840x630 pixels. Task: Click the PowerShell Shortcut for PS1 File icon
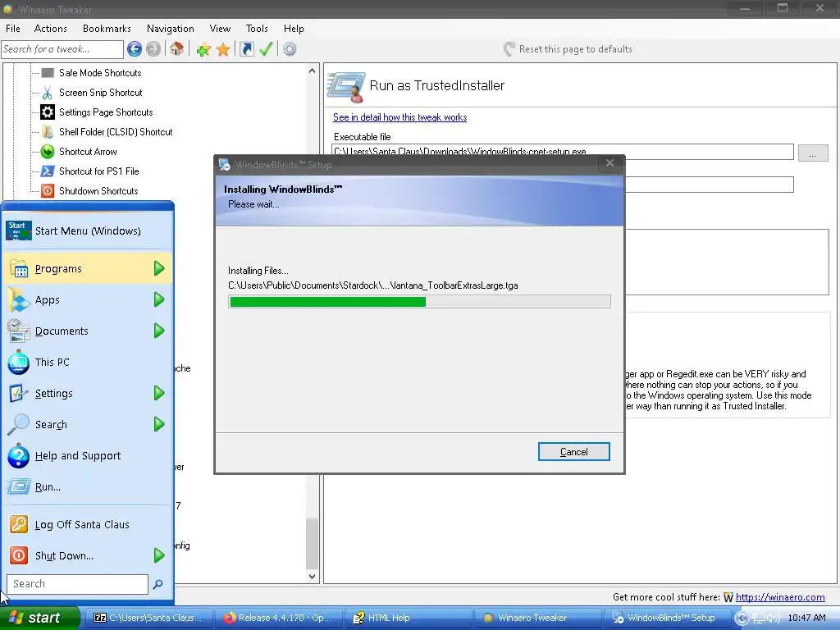click(48, 171)
